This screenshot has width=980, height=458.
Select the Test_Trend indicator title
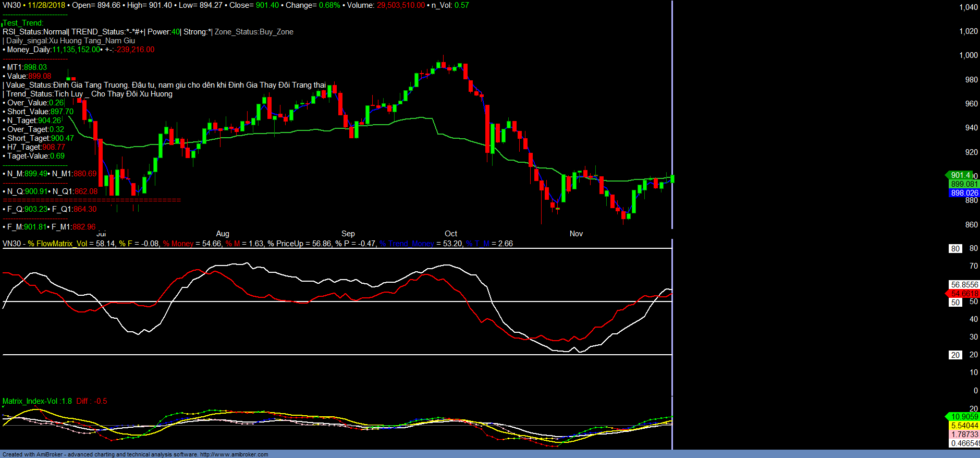click(23, 23)
